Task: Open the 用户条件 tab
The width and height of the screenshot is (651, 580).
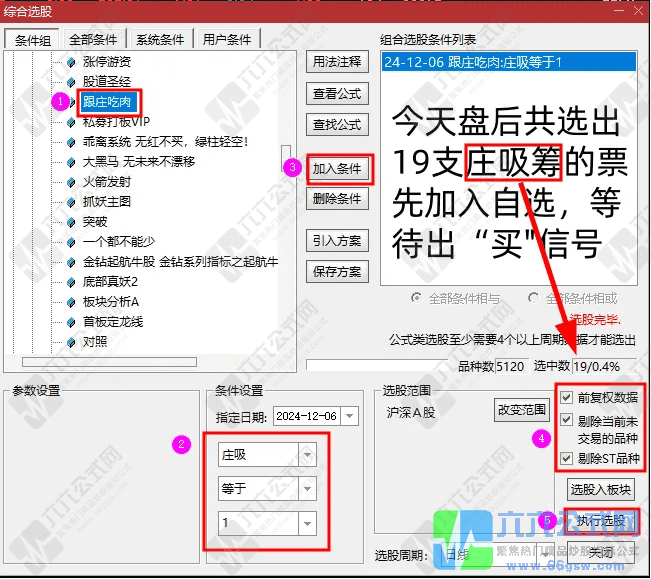Action: coord(227,40)
